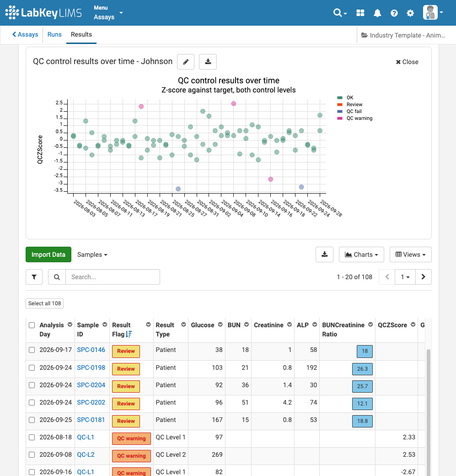
Task: Click the 26.3 BUNCreatinine ratio cell
Action: tap(362, 369)
